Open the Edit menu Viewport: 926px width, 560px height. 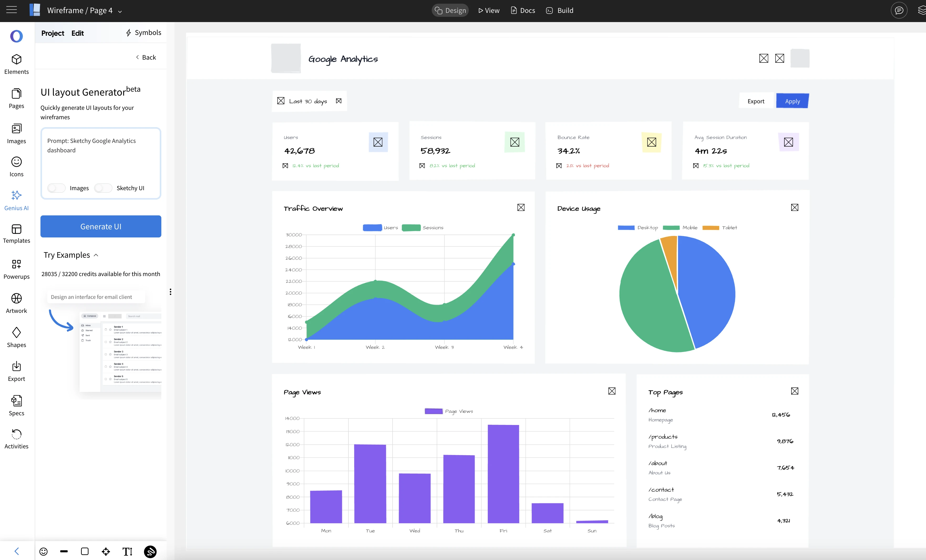click(78, 33)
